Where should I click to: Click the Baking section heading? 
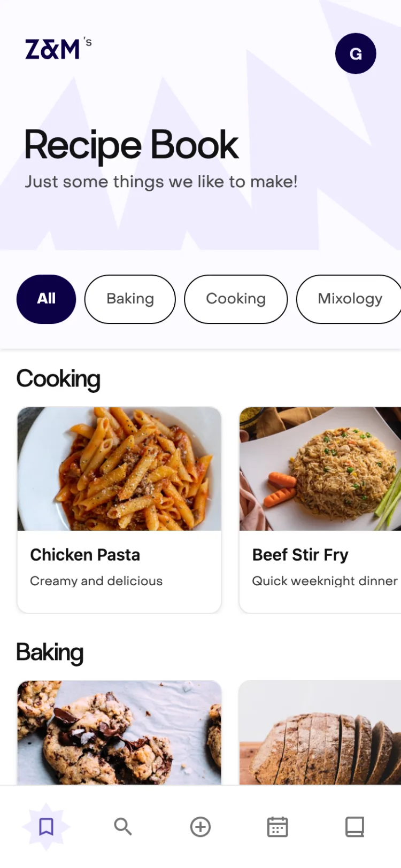point(50,653)
